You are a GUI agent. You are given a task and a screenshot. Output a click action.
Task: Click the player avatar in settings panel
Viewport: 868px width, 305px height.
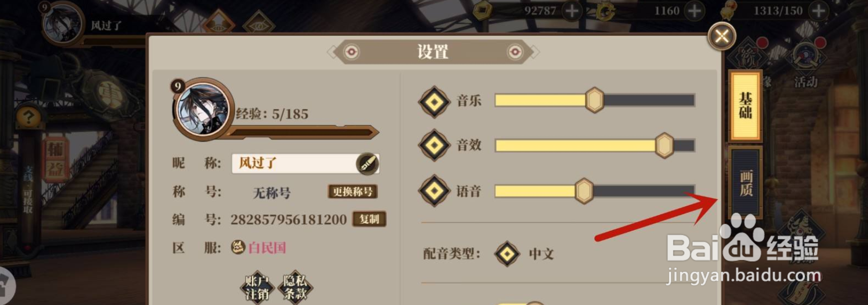point(202,109)
